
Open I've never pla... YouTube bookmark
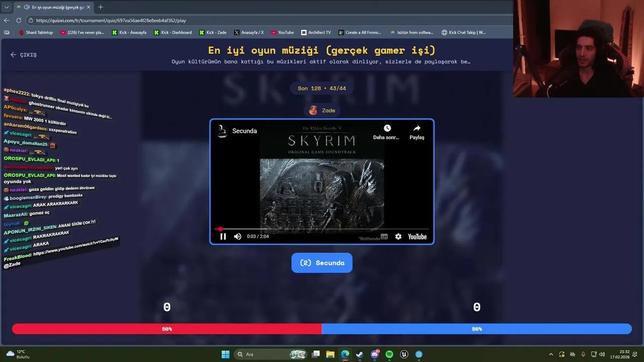click(x=82, y=33)
